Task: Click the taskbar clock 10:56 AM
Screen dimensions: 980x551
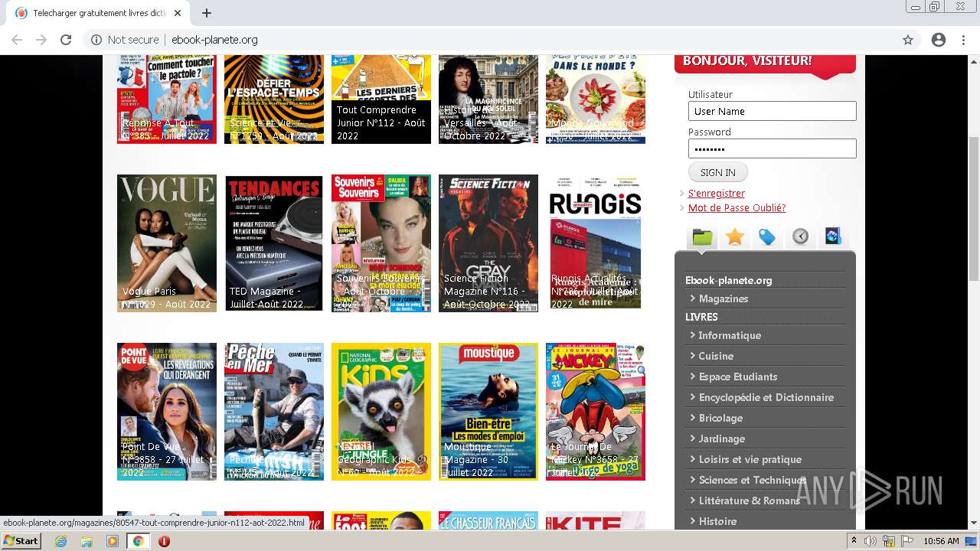Action: click(x=941, y=541)
